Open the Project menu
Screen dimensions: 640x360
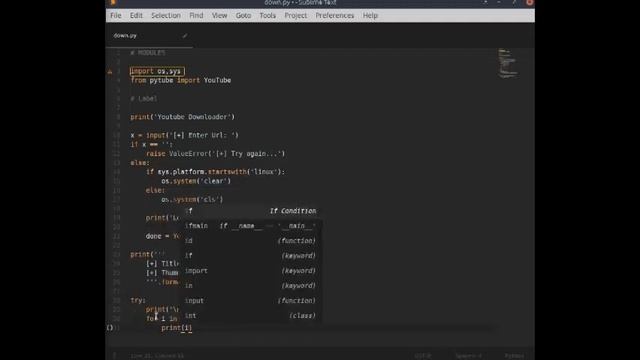pos(296,16)
